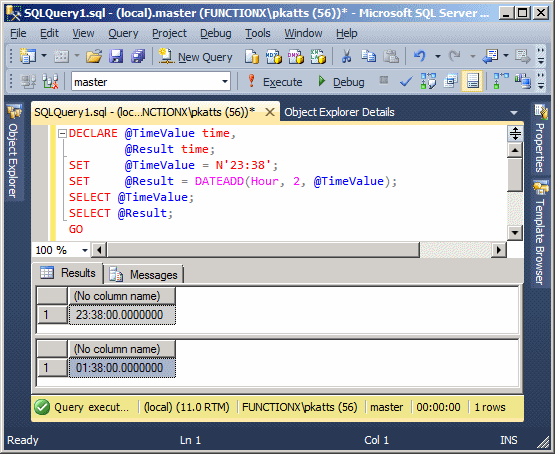Collapse the DECLARE code block
This screenshot has width=555, height=454.
[x=62, y=133]
